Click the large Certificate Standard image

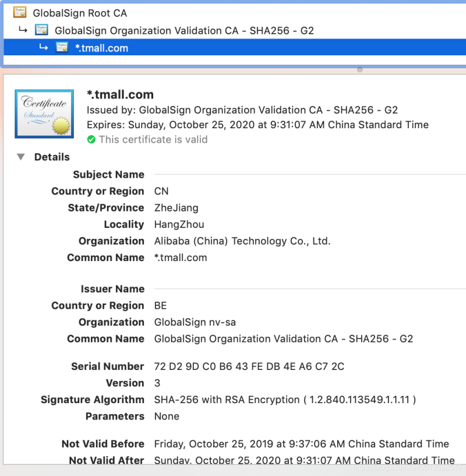(44, 114)
